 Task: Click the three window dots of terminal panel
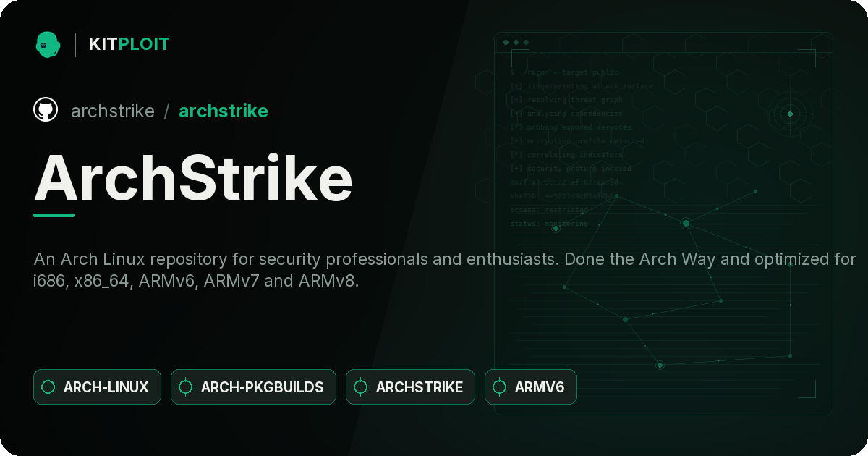[x=516, y=43]
